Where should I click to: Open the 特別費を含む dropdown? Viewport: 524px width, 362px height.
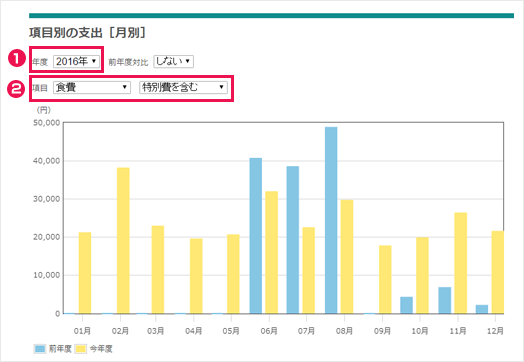pos(183,87)
